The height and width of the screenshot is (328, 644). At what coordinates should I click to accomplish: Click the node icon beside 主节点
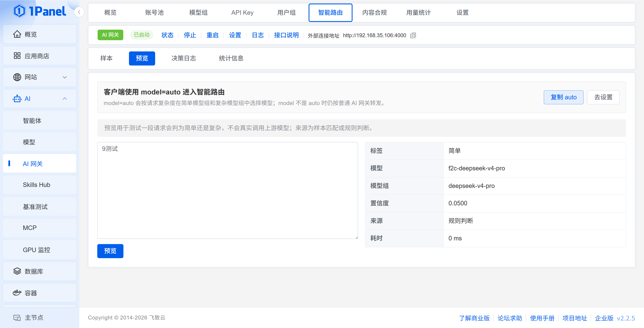pos(17,317)
